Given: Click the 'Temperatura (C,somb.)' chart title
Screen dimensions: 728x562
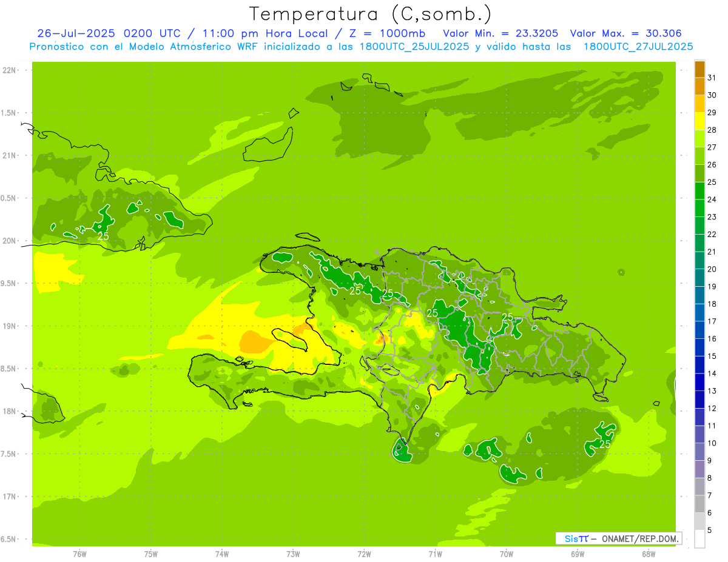Looking at the screenshot, I should click(371, 14).
